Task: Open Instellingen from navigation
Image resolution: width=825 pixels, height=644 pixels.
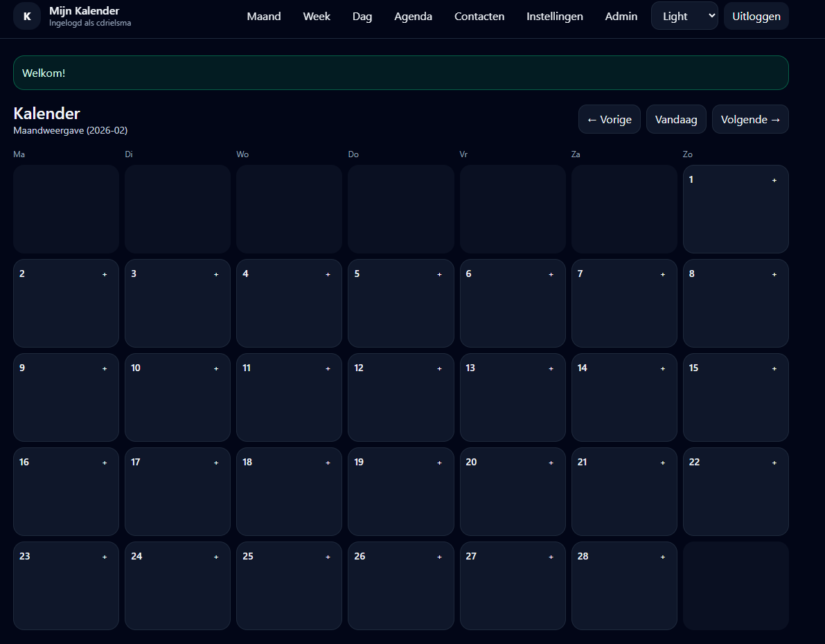Action: 554,16
